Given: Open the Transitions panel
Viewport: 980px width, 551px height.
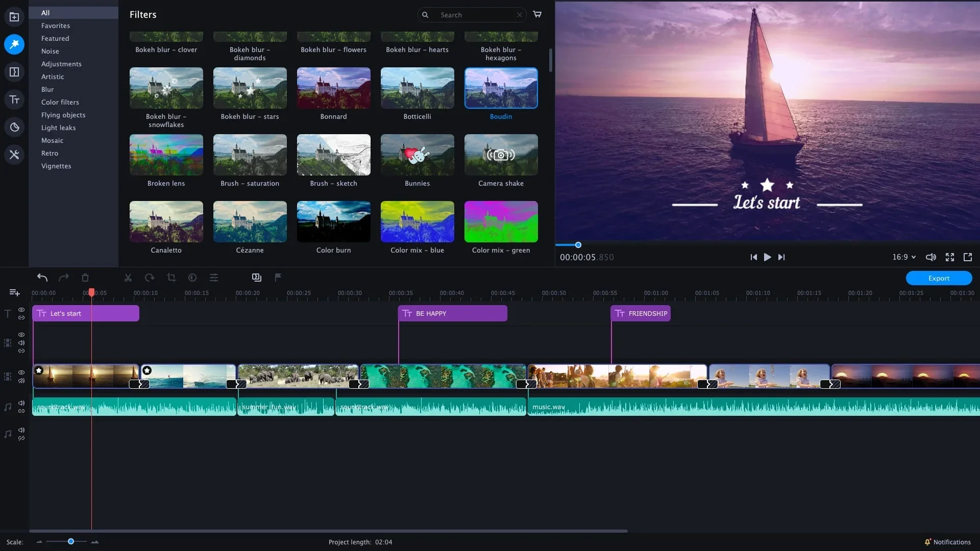Looking at the screenshot, I should [14, 71].
